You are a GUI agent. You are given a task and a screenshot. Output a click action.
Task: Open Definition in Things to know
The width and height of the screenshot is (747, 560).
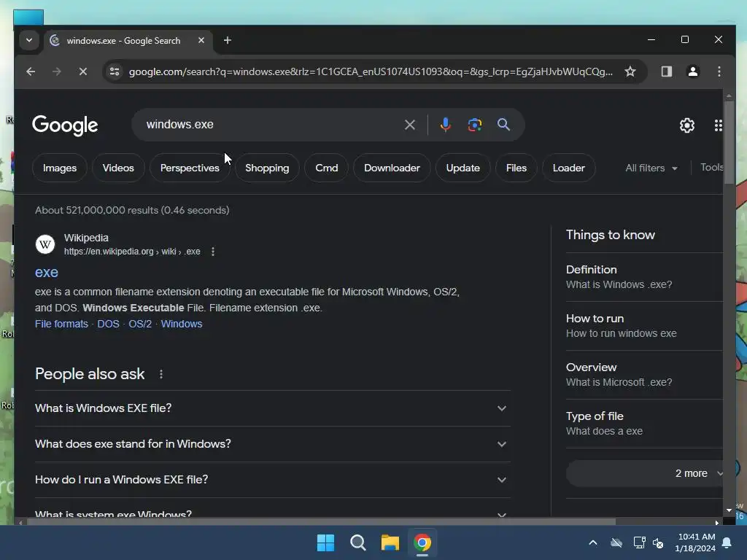(x=644, y=276)
